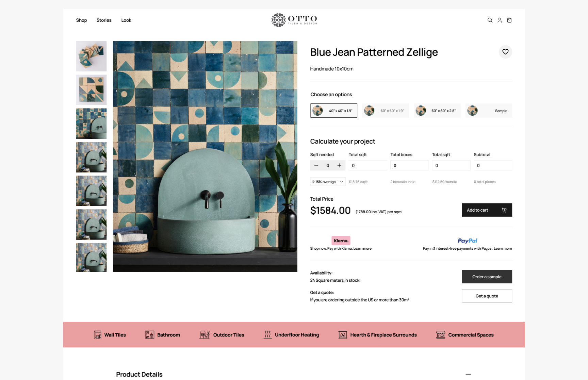Open the Shop menu
The height and width of the screenshot is (380, 588).
(81, 20)
